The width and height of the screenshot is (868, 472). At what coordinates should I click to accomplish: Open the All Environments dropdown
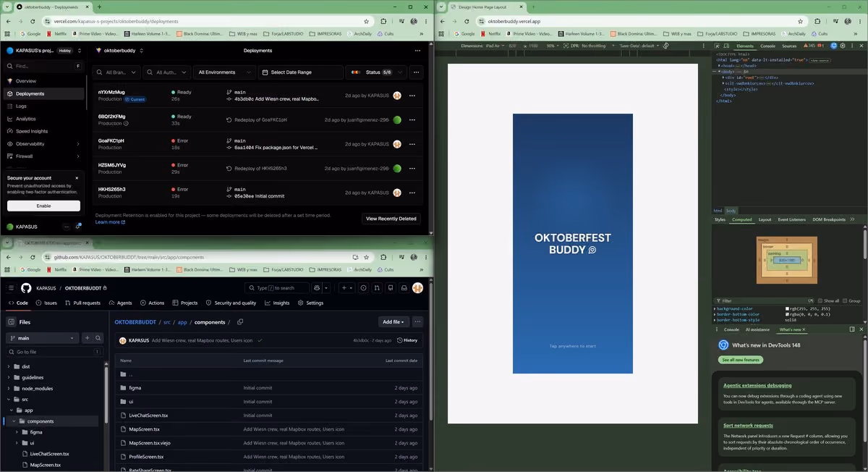coord(224,72)
